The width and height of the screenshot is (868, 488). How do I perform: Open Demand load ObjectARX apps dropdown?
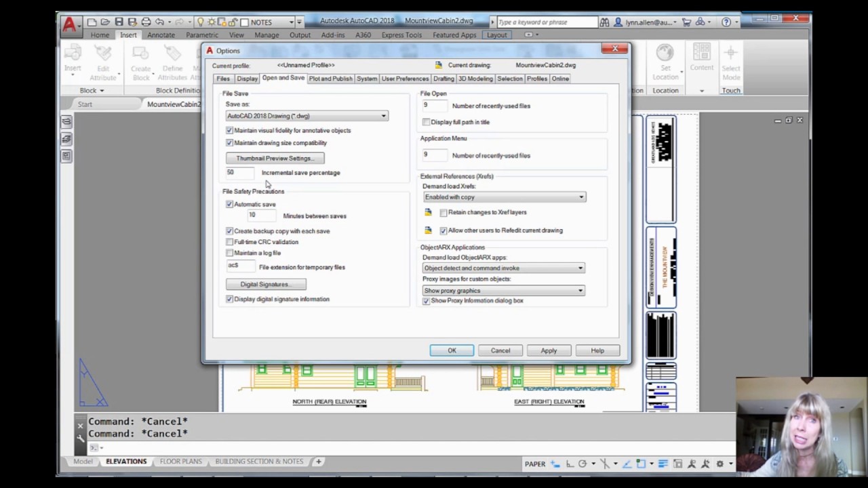[504, 268]
